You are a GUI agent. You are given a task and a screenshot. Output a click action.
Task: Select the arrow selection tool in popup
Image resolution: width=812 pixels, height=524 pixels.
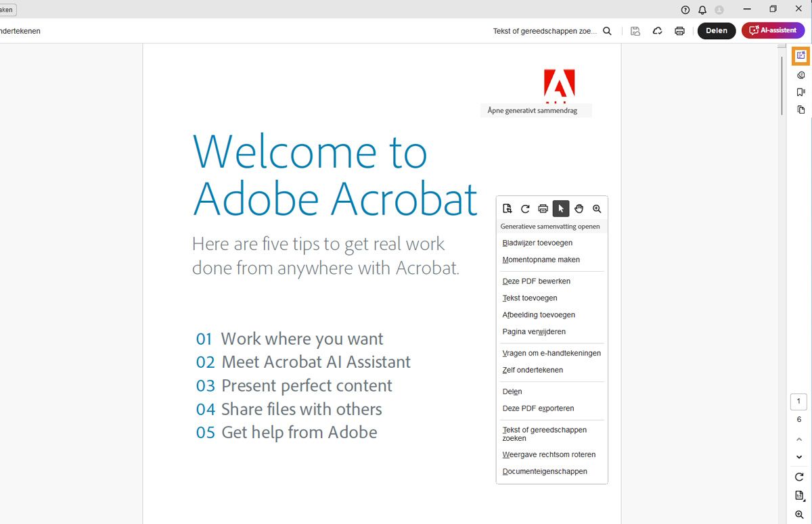[x=561, y=209]
